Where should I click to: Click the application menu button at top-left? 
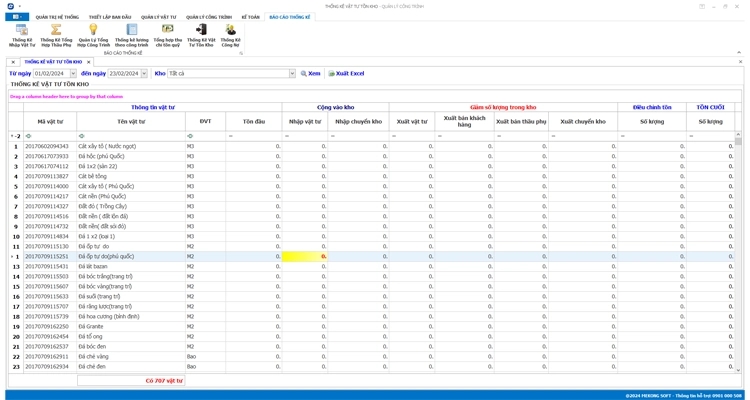click(17, 17)
